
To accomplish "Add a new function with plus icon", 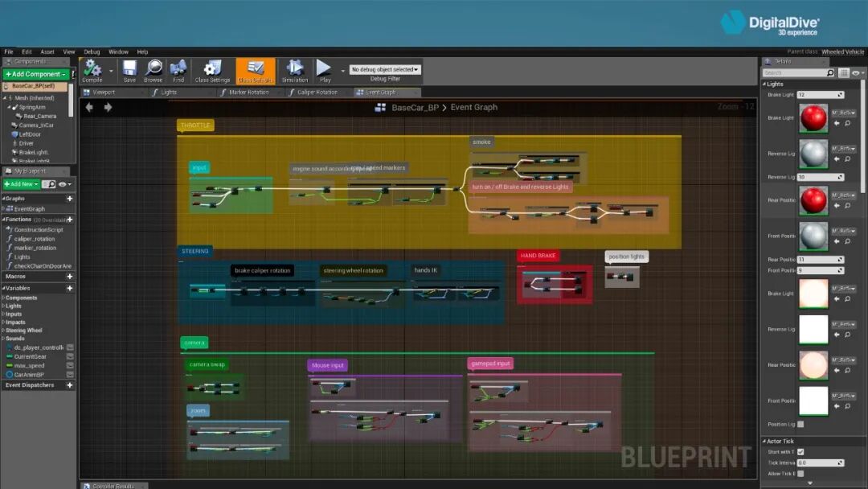I will point(70,220).
